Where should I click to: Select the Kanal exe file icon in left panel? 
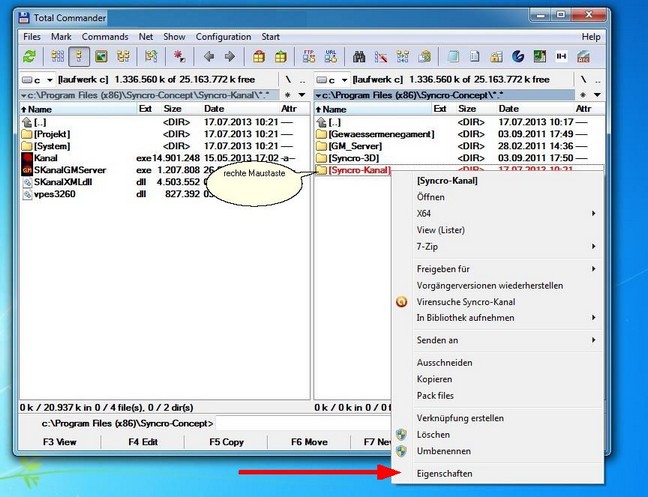[27, 158]
